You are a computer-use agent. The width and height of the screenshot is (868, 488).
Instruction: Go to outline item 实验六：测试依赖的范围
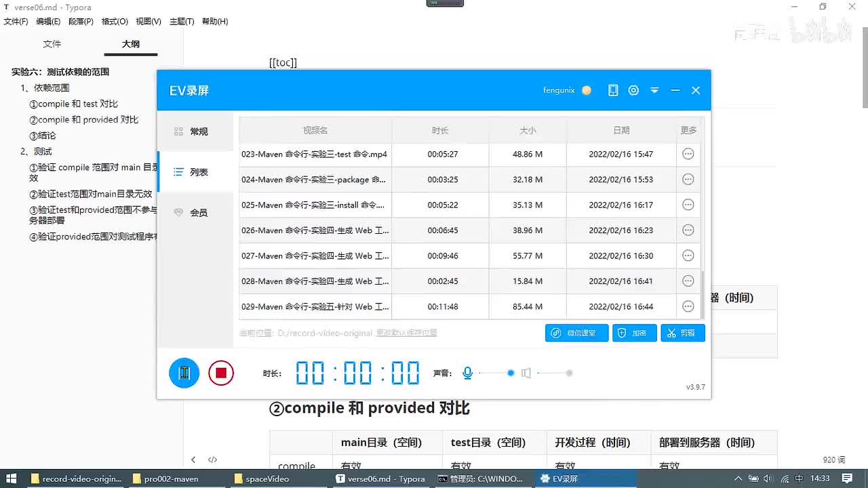[60, 72]
